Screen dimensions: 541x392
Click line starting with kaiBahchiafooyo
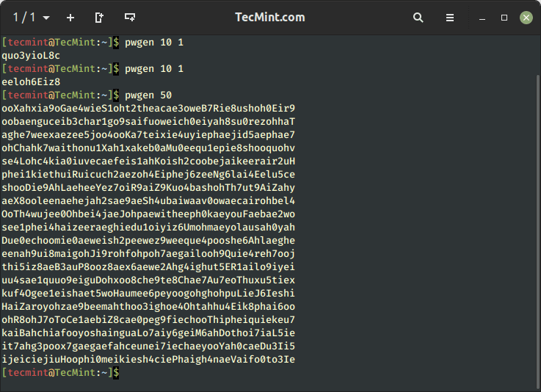click(x=148, y=333)
